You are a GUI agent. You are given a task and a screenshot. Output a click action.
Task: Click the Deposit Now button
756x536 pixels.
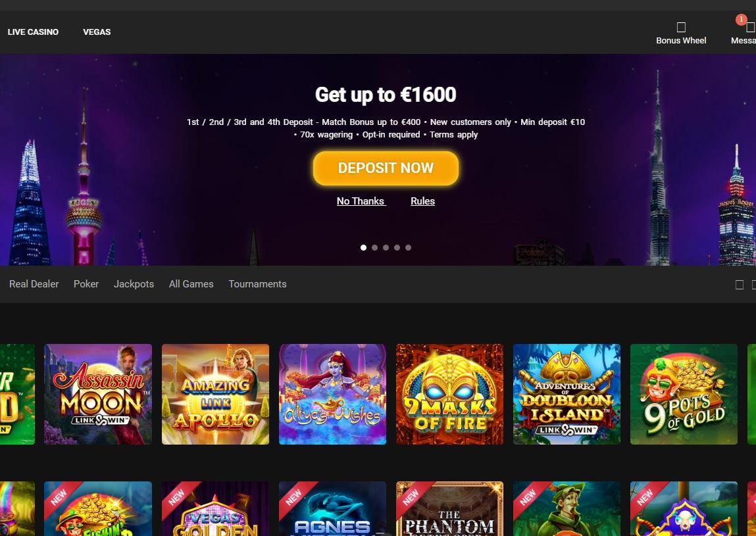point(386,168)
